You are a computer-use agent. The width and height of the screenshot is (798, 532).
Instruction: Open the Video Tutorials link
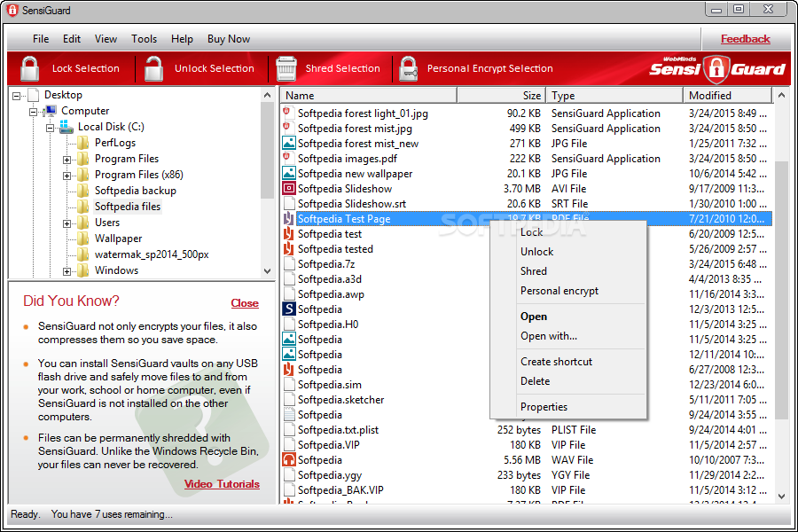[x=222, y=483]
